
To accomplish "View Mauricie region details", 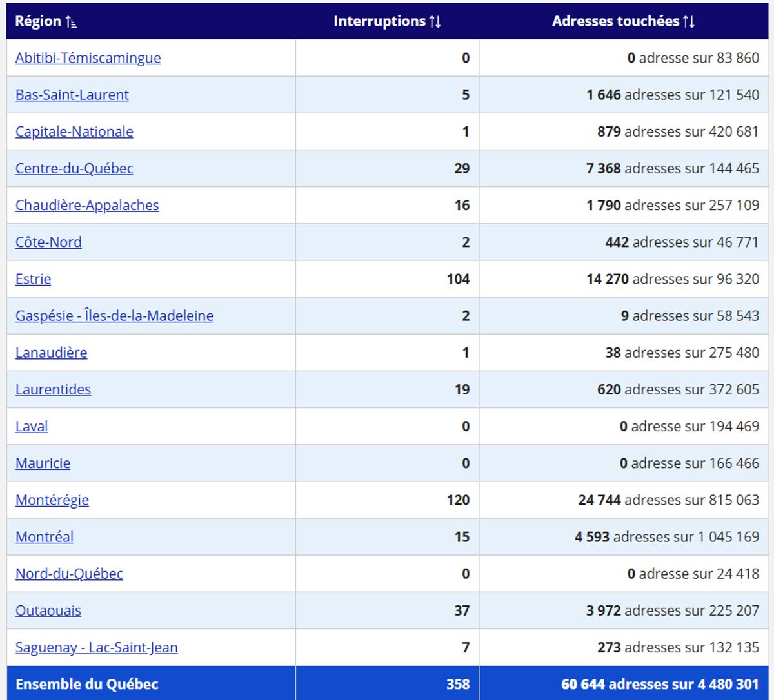I will (x=43, y=462).
